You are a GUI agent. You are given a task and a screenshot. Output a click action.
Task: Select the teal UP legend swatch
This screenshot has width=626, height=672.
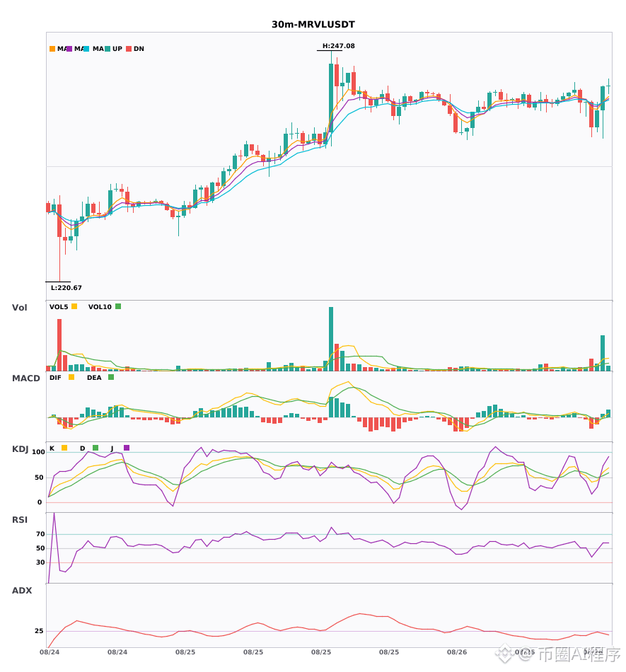[108, 49]
